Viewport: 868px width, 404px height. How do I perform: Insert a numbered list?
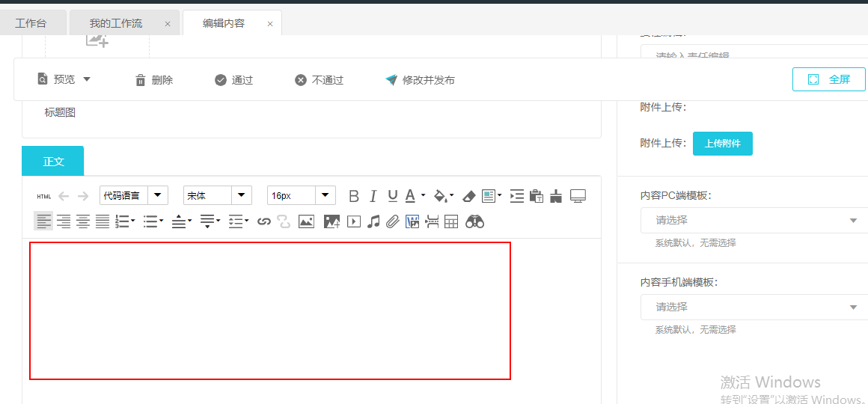coord(122,222)
